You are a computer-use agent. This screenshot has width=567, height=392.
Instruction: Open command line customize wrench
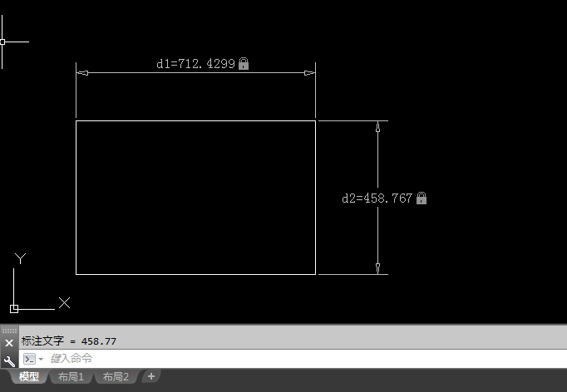pos(9,360)
